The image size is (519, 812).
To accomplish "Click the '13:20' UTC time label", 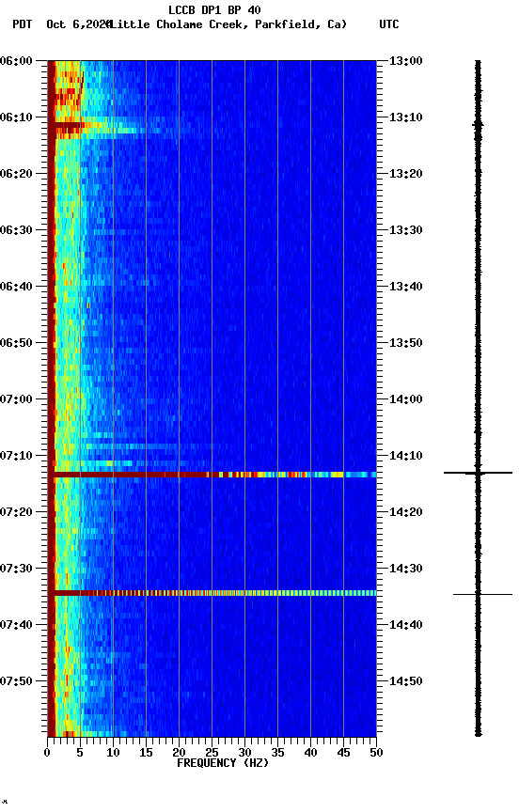I will [406, 174].
